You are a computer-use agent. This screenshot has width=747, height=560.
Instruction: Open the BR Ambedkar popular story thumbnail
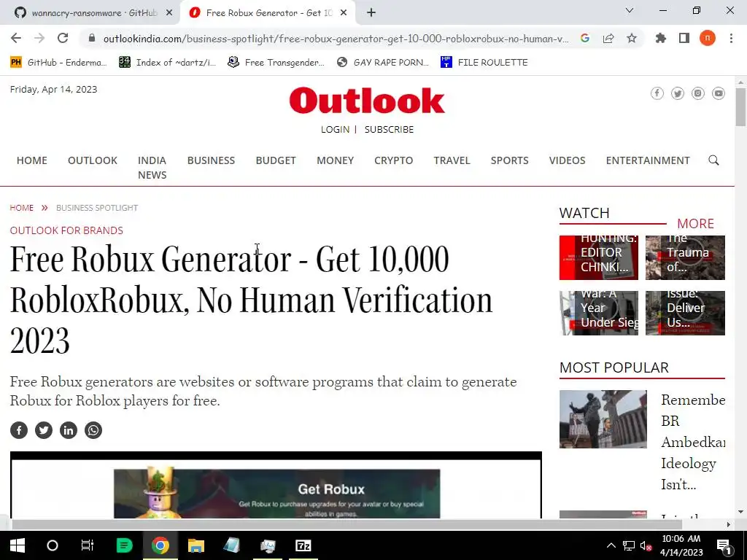point(603,419)
